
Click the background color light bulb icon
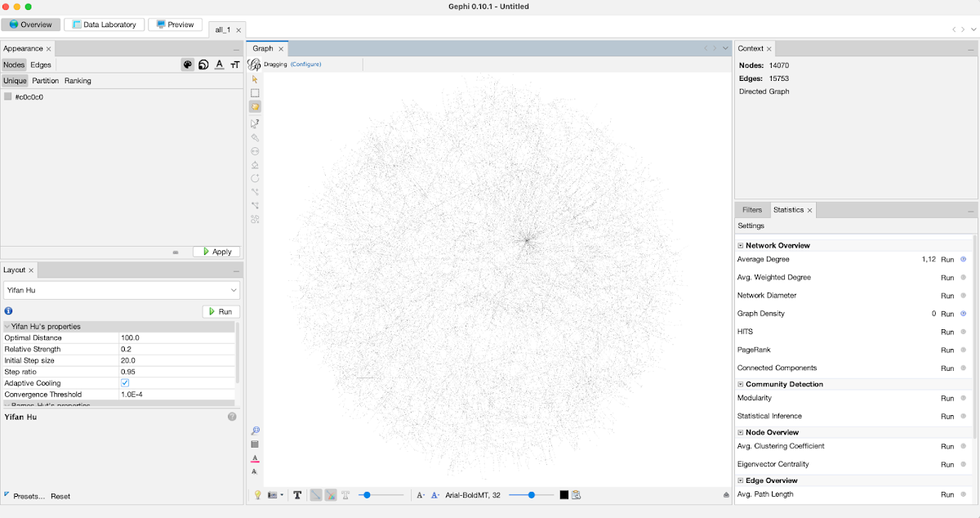(258, 494)
